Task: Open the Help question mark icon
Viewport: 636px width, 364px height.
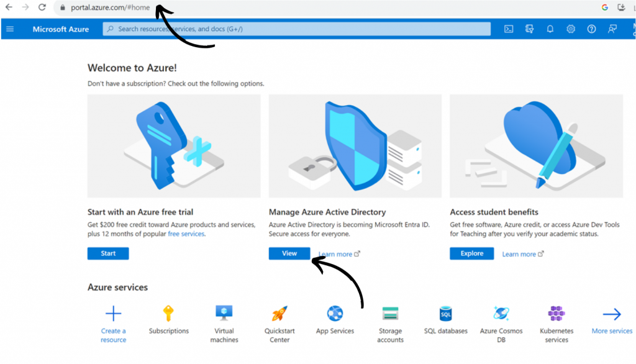Action: (591, 29)
